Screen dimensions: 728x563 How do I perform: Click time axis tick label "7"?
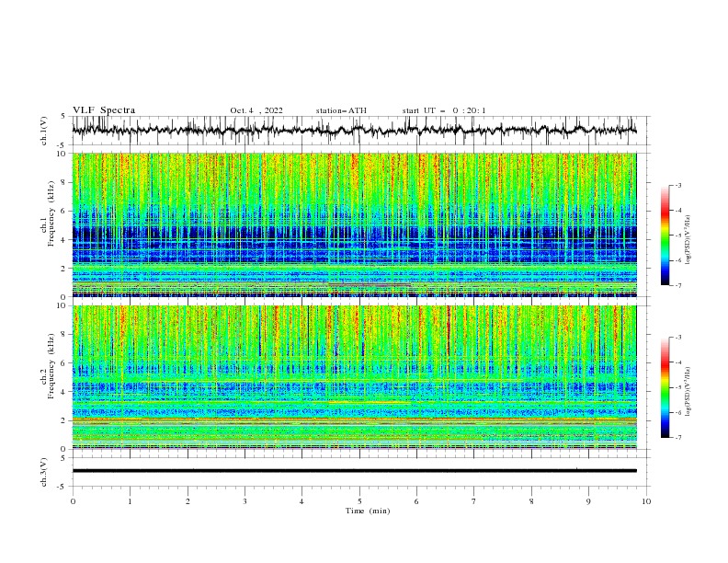474,501
